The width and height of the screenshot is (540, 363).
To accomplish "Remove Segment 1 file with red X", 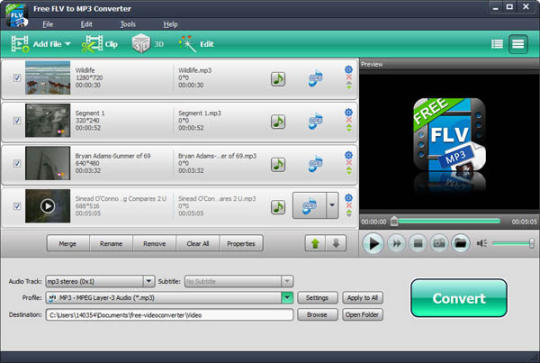I will (x=349, y=120).
